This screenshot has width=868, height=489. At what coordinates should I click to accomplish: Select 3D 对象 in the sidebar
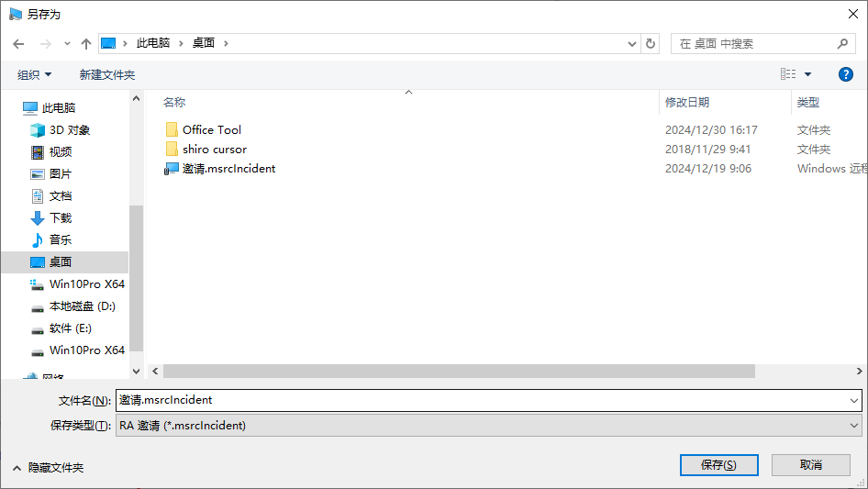[70, 130]
